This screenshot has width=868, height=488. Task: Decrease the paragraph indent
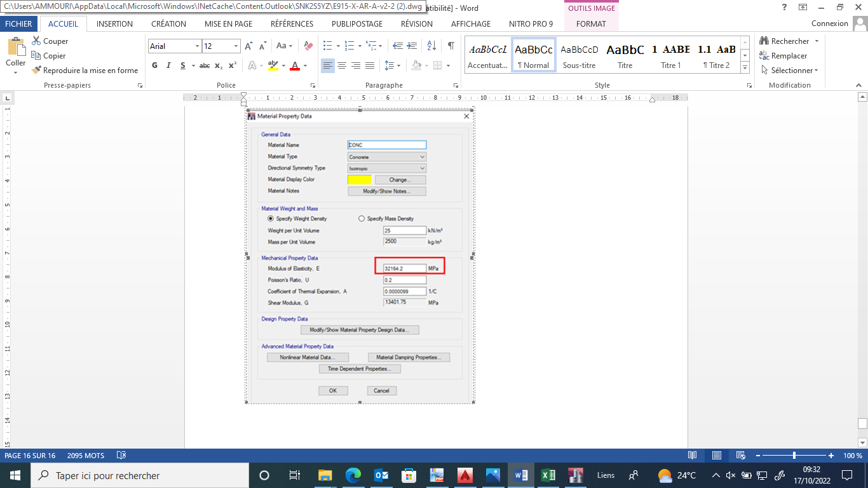point(398,46)
